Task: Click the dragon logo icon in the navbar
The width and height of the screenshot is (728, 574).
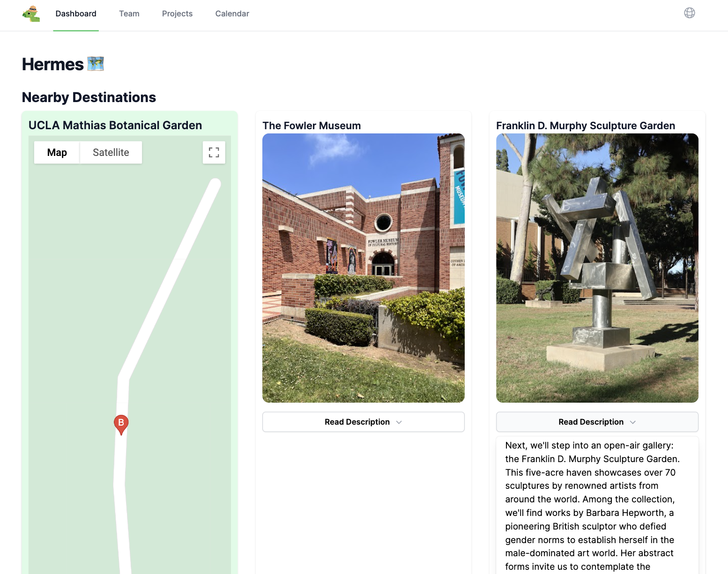Action: (31, 14)
